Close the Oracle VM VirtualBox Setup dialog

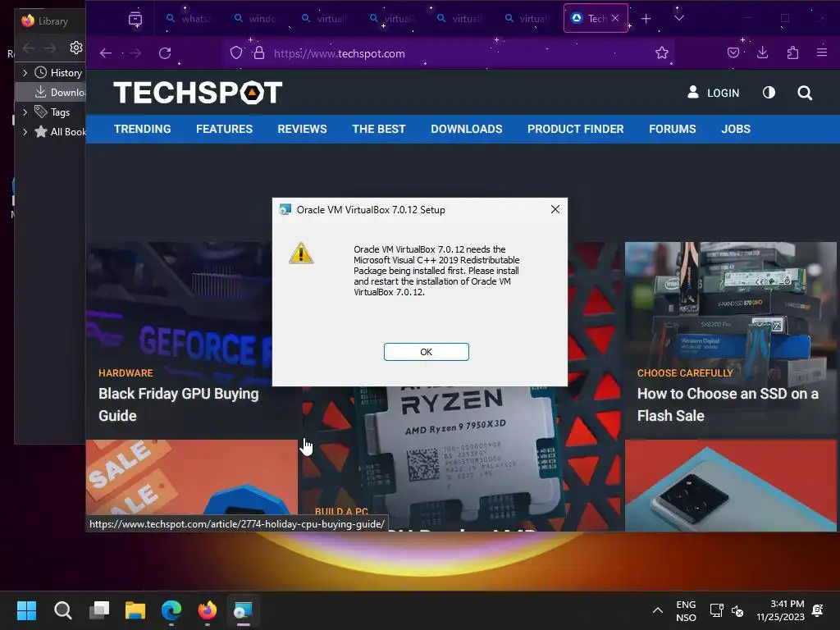[x=555, y=209]
